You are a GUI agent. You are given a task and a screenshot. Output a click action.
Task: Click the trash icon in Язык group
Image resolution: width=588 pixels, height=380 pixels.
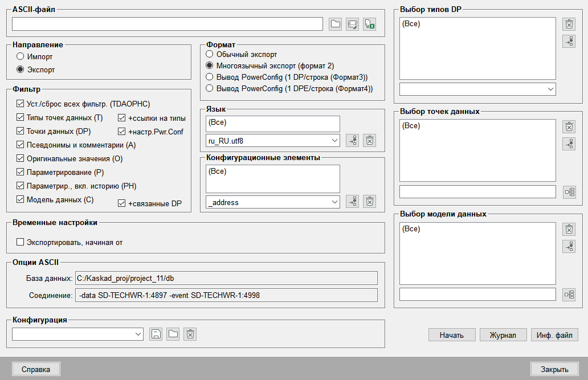click(370, 141)
